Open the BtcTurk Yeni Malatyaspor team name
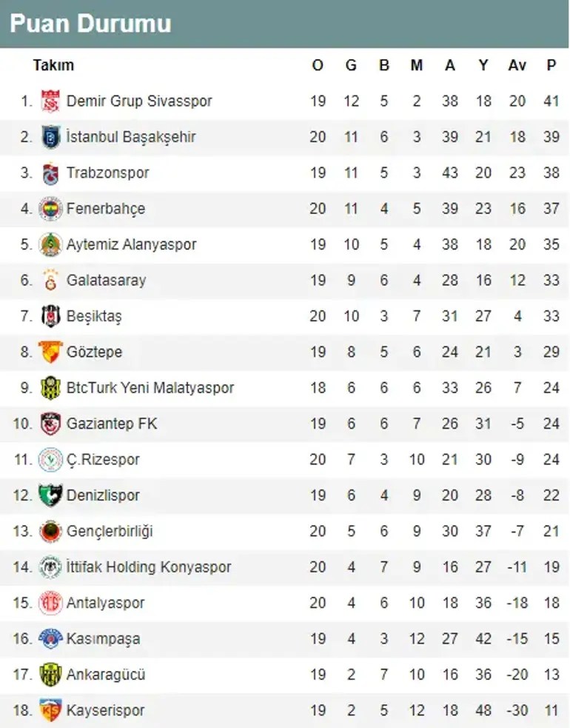This screenshot has width=570, height=728. pos(150,387)
